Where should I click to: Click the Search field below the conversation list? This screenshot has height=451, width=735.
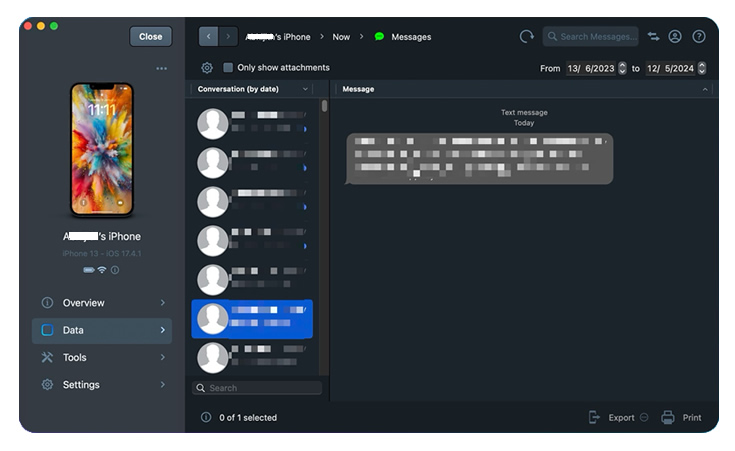257,388
